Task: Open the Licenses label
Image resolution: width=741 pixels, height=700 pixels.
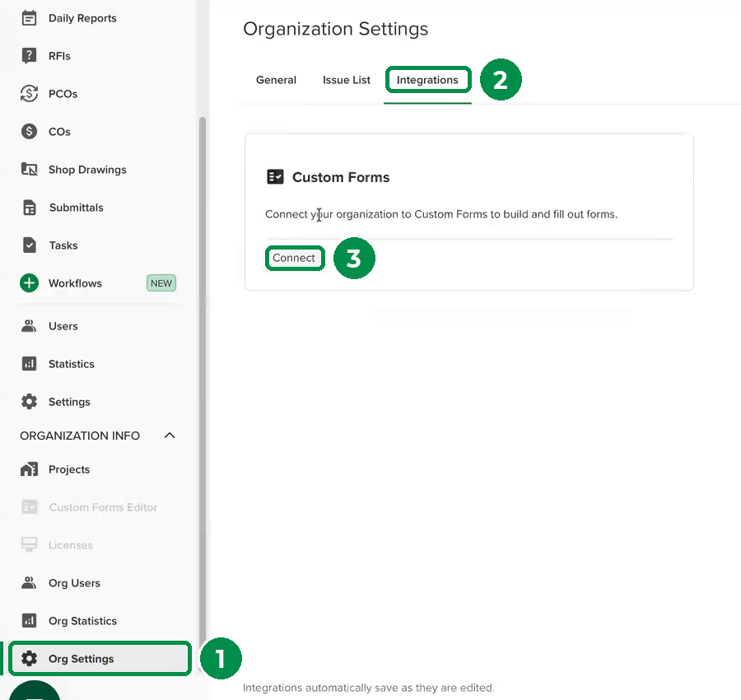Action: pos(71,545)
